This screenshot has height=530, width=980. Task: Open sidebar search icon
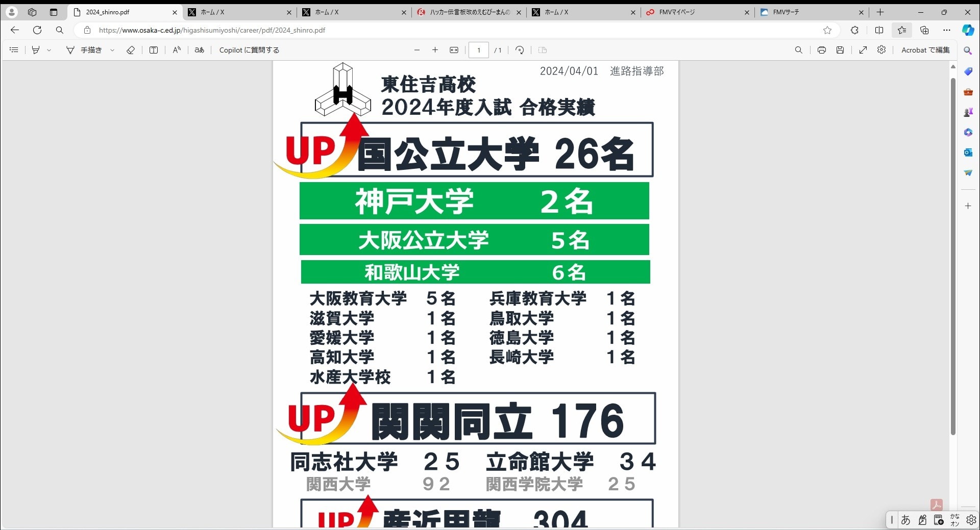point(968,51)
